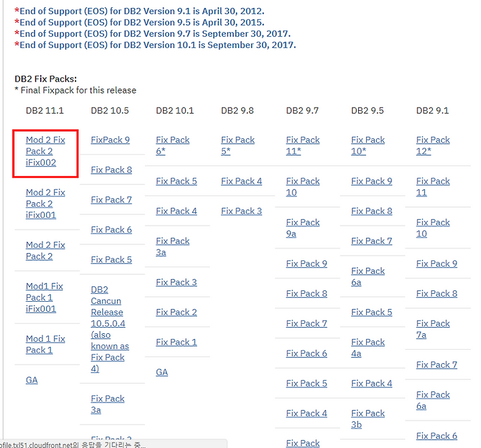
Task: Click the DB2 Version 9.1 EOS notice
Action: [x=139, y=11]
